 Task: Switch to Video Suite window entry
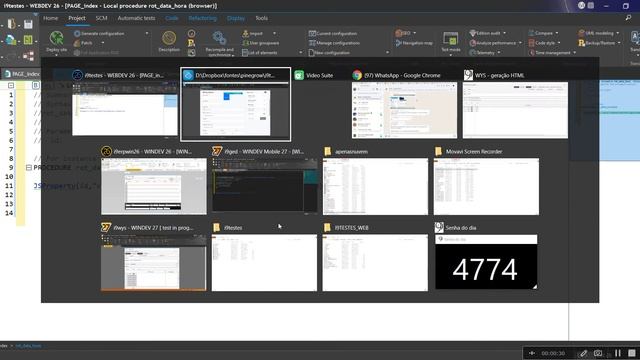tap(314, 76)
